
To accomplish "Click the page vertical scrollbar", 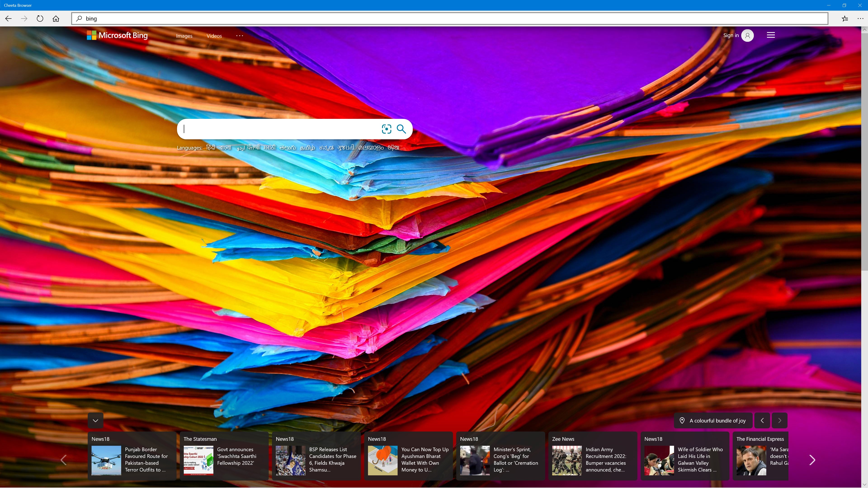I will pyautogui.click(x=864, y=152).
